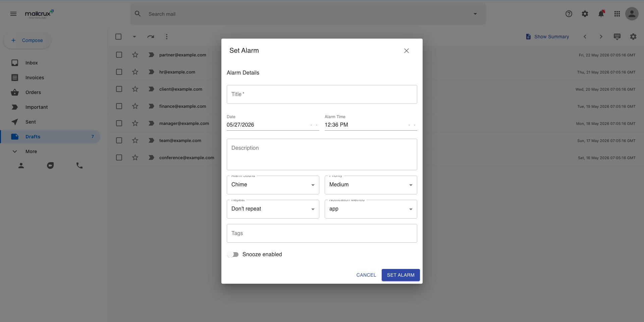The image size is (644, 322).
Task: Go to next page chevron
Action: point(601,37)
